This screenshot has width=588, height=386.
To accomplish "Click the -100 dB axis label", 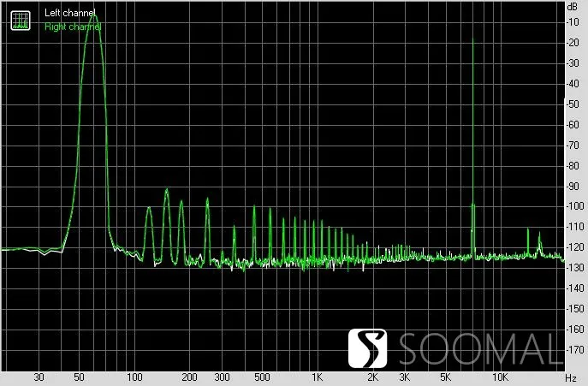I will point(574,206).
